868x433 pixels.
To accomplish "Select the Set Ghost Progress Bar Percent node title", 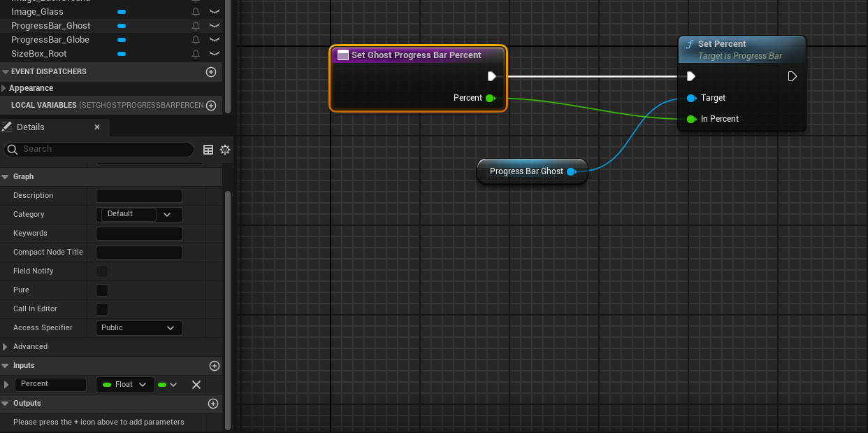I will tap(417, 55).
